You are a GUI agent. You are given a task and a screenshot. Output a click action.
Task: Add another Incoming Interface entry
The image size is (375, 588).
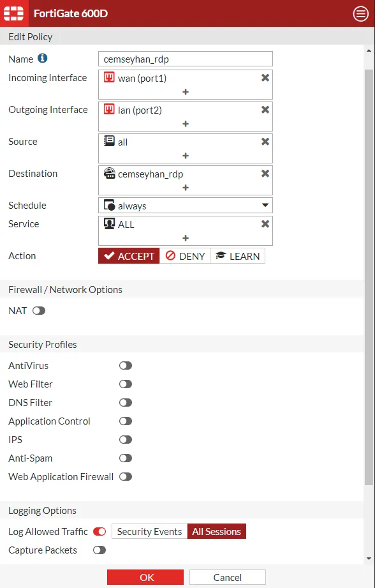pyautogui.click(x=186, y=92)
